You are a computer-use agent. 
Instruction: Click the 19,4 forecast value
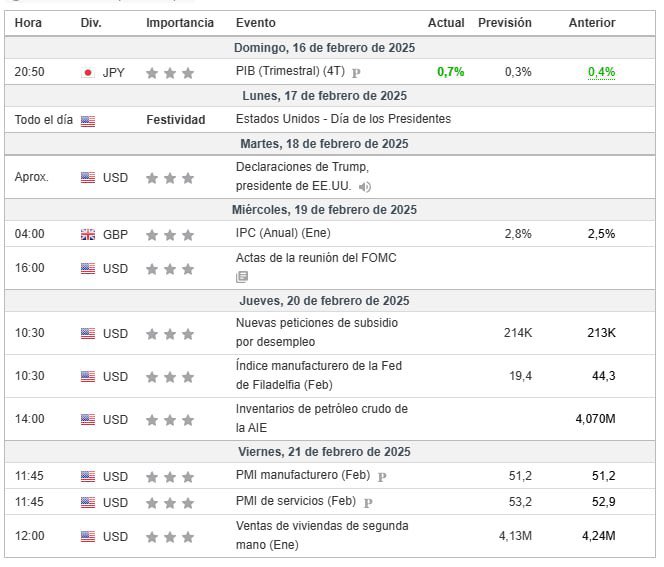520,376
